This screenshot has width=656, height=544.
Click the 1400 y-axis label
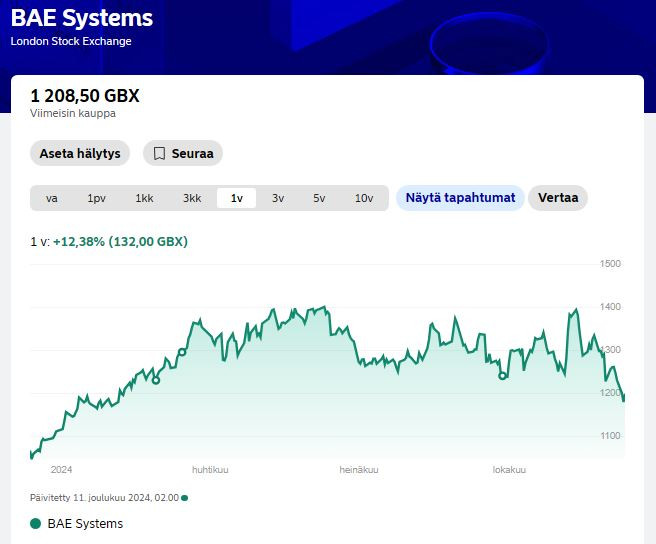(x=610, y=307)
